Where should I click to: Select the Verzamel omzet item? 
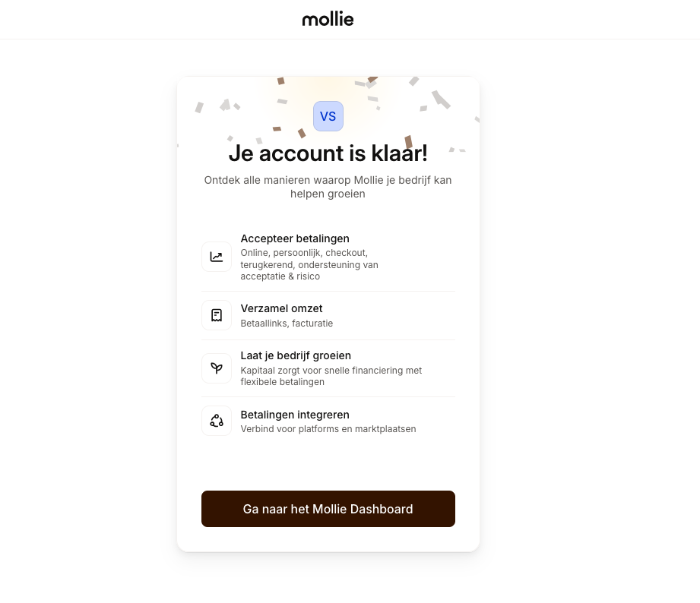pyautogui.click(x=281, y=308)
